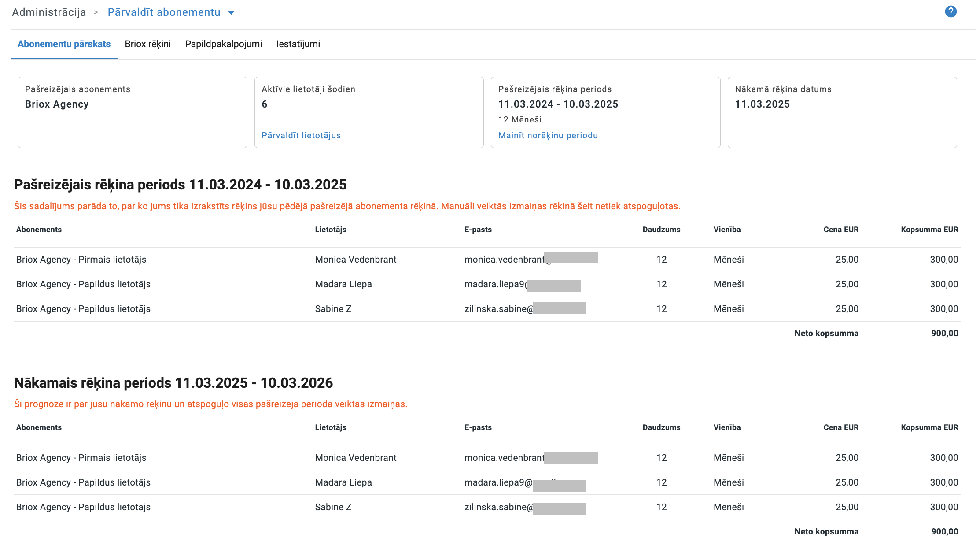Click the 12 Mēneši period length text
This screenshot has height=549, width=980.
(520, 119)
